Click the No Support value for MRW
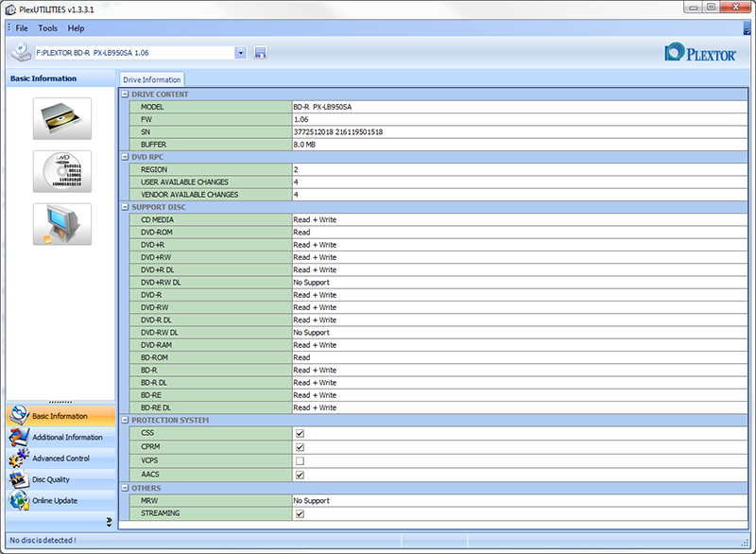 click(x=312, y=501)
